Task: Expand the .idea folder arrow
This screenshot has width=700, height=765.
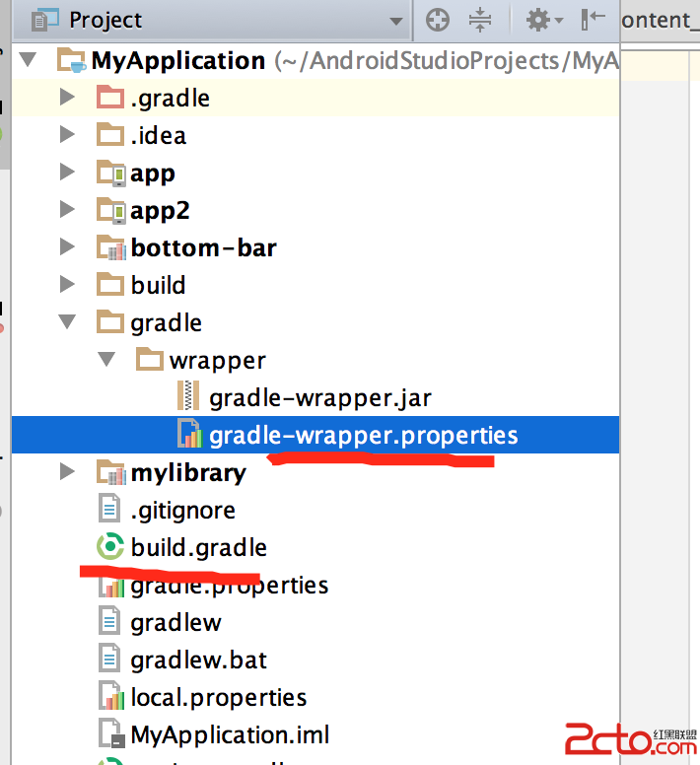Action: tap(67, 135)
